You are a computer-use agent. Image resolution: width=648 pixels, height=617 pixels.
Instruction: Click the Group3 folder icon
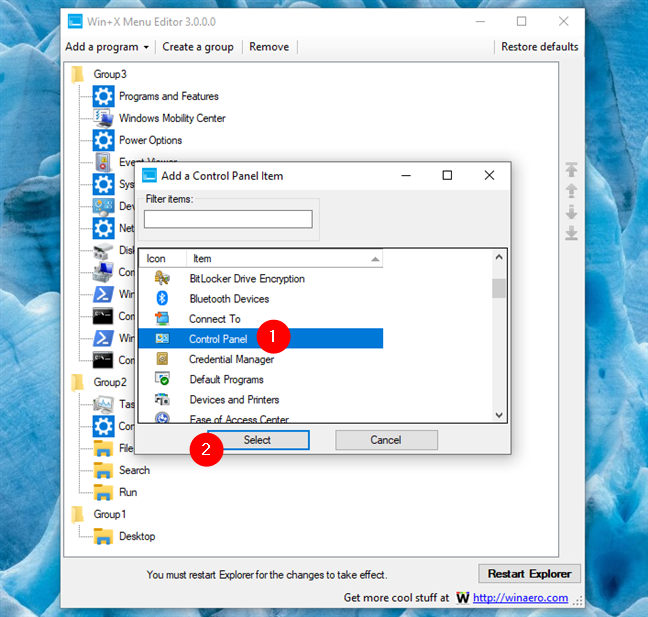point(78,75)
